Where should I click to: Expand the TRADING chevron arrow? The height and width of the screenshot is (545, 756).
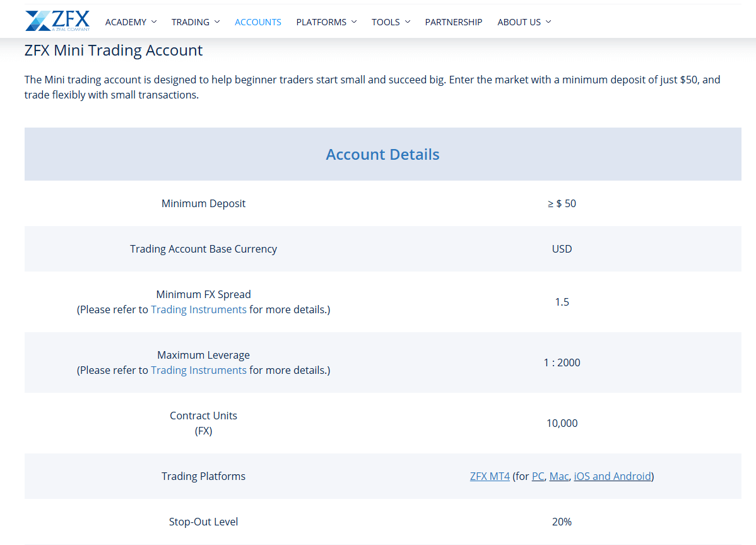click(x=217, y=21)
